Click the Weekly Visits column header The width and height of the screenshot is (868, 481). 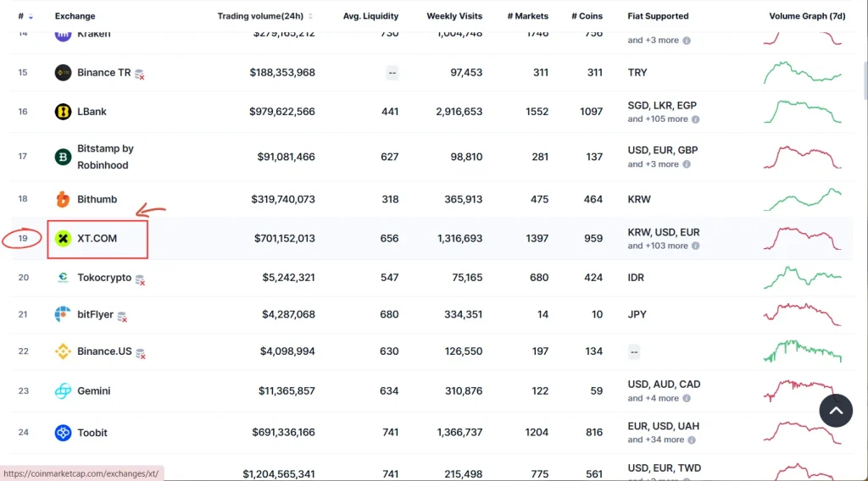[x=454, y=16]
